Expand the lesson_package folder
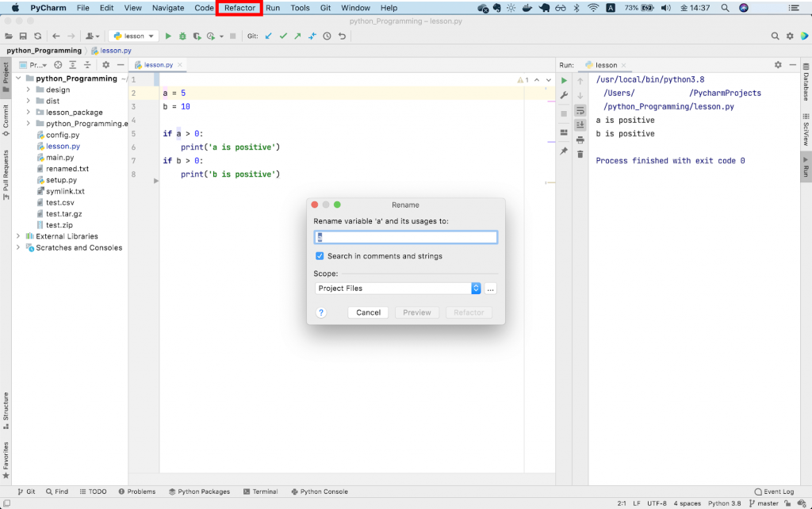This screenshot has height=509, width=812. coord(29,113)
